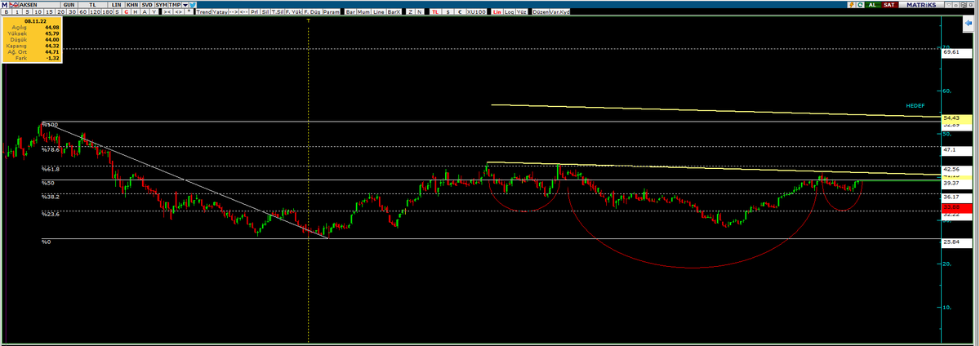Viewport: 980px width, 346px height.
Task: Switch chart type to Bar
Action: click(x=350, y=12)
